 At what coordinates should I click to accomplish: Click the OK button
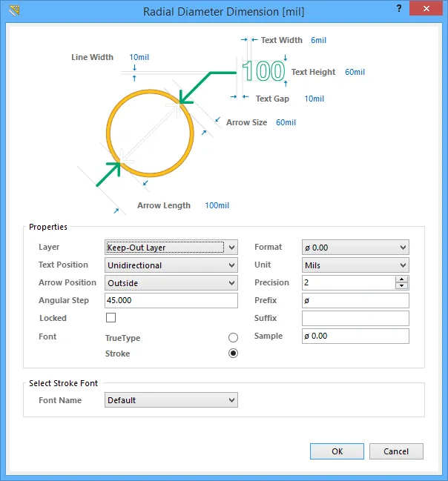coord(337,451)
